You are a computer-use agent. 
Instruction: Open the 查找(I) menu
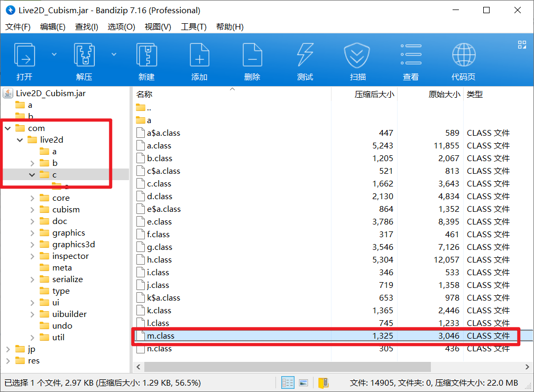[87, 27]
